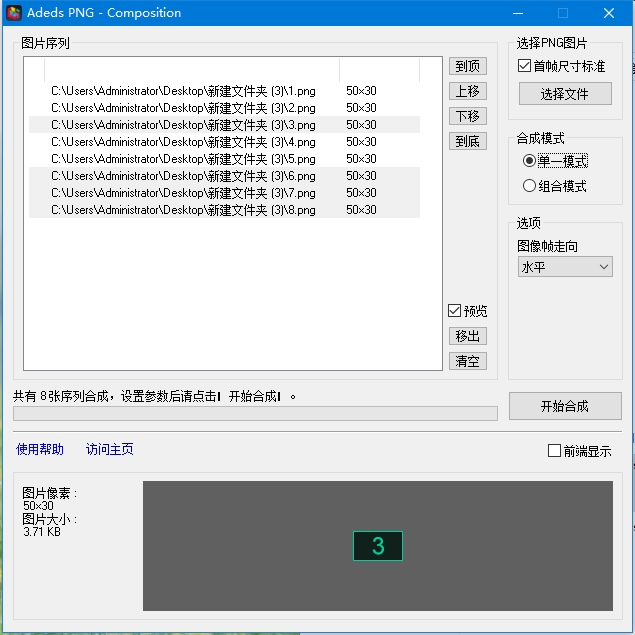Click the Adeds PNG app icon in title bar

coord(14,13)
